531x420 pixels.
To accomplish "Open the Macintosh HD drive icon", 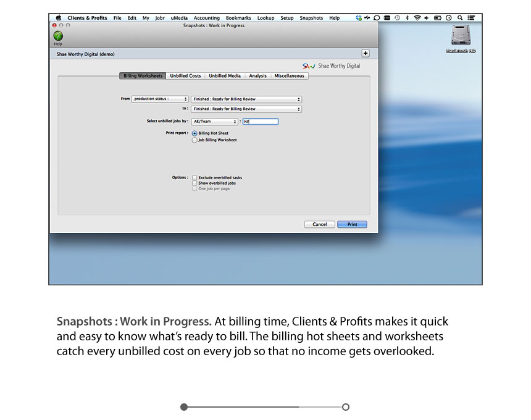I will [x=461, y=36].
